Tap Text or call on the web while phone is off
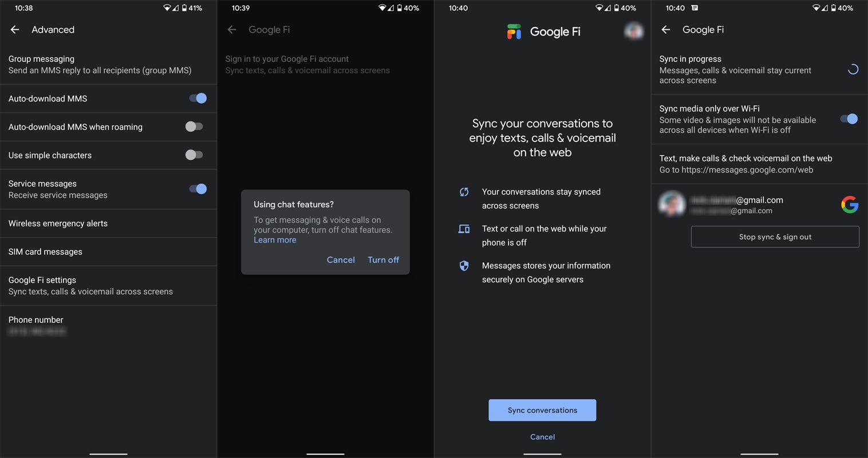The image size is (868, 458). [544, 235]
